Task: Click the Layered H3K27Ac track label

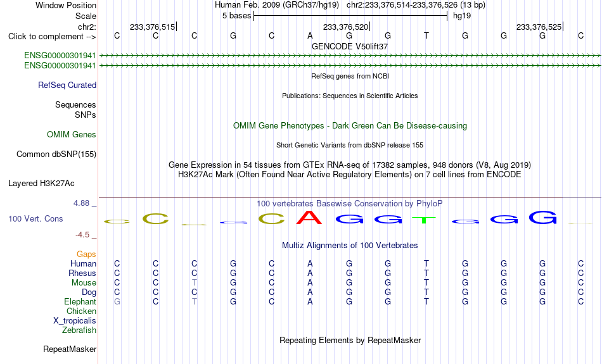Action: coord(41,184)
